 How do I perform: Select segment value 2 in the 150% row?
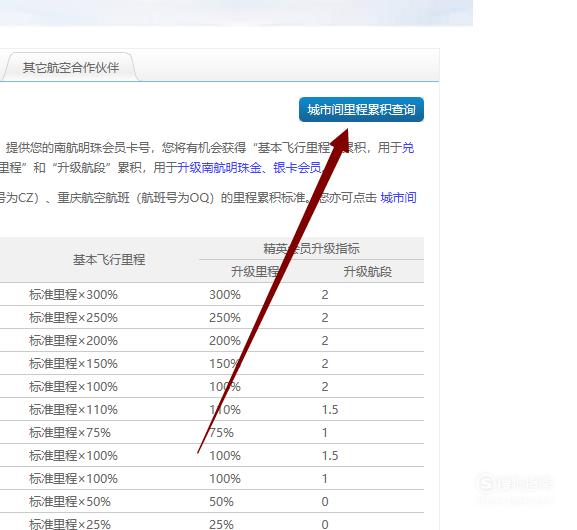325,364
